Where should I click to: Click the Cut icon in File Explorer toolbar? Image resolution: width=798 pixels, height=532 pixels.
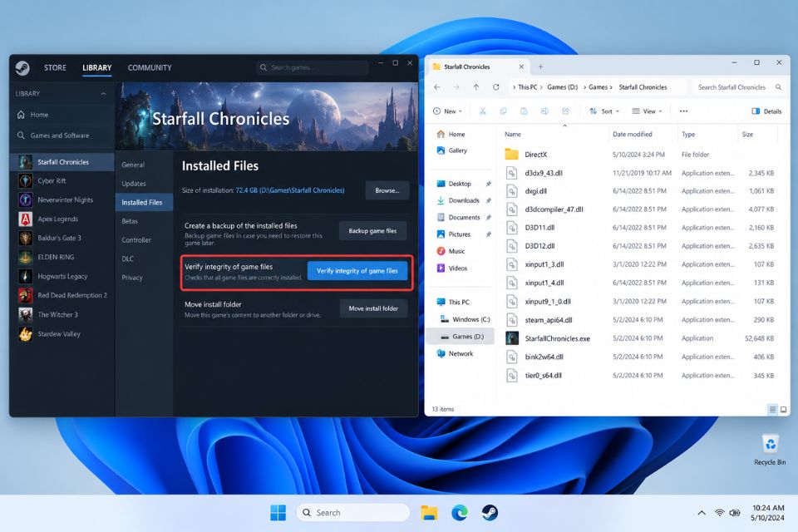(482, 111)
